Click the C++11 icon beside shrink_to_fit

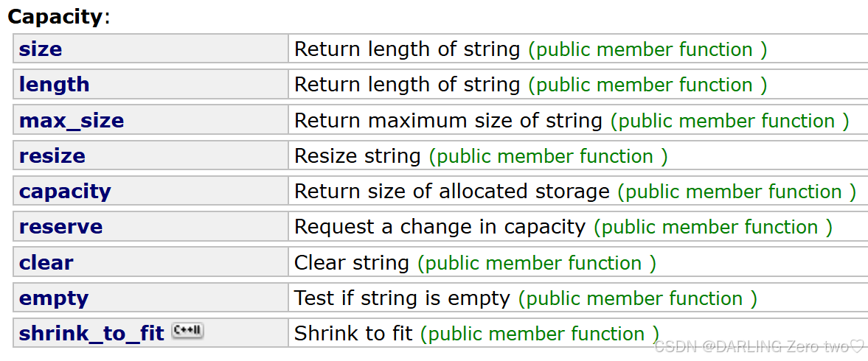187,332
